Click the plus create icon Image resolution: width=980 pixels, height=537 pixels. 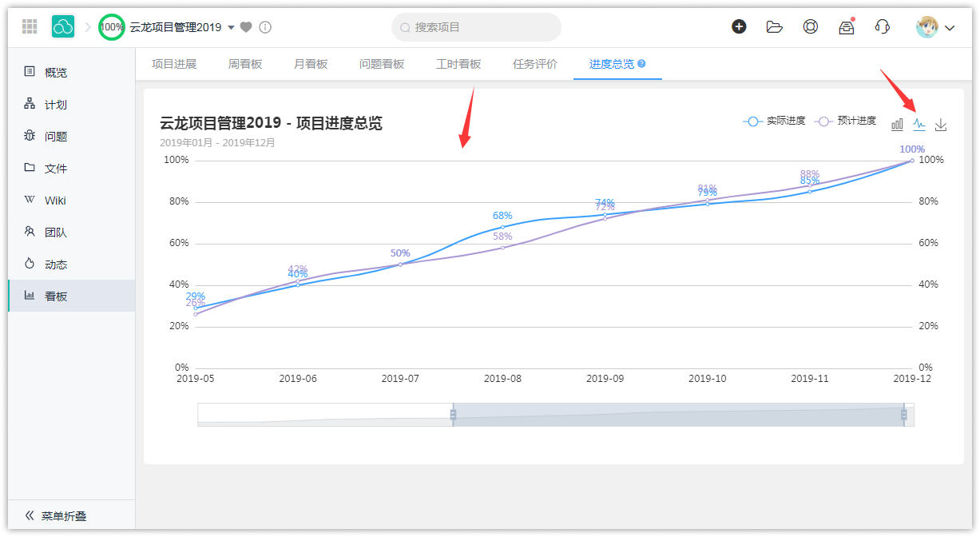(739, 27)
